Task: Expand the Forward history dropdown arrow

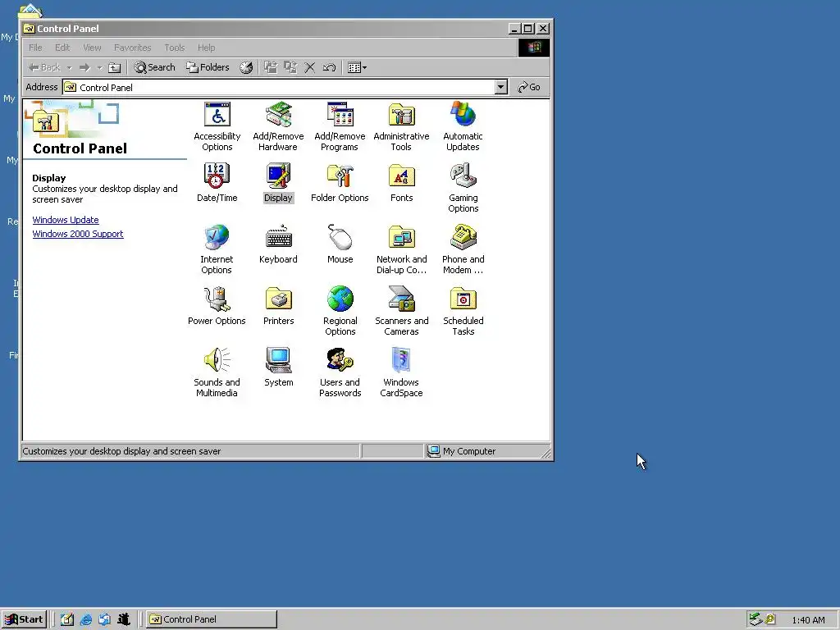Action: (x=99, y=68)
